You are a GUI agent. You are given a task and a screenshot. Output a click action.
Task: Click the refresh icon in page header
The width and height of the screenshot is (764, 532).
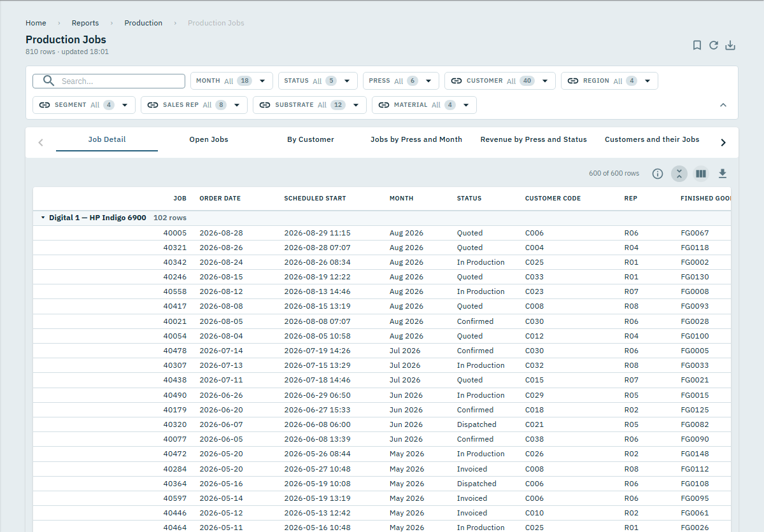coord(714,45)
